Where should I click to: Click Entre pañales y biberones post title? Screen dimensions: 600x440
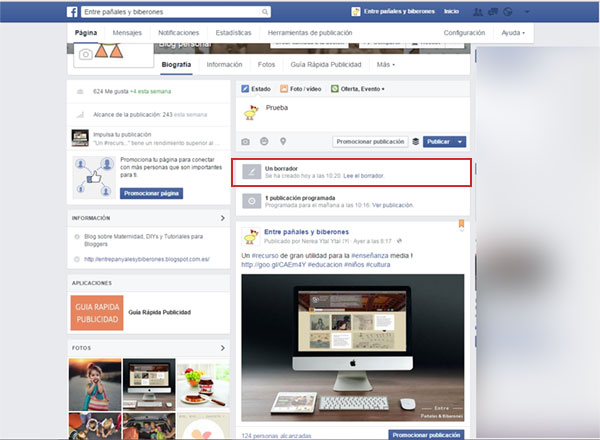[307, 232]
